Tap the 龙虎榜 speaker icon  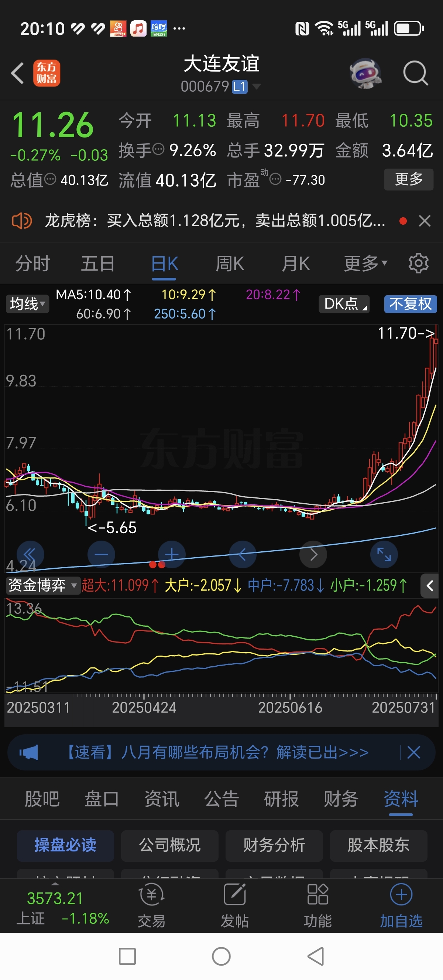point(22,221)
